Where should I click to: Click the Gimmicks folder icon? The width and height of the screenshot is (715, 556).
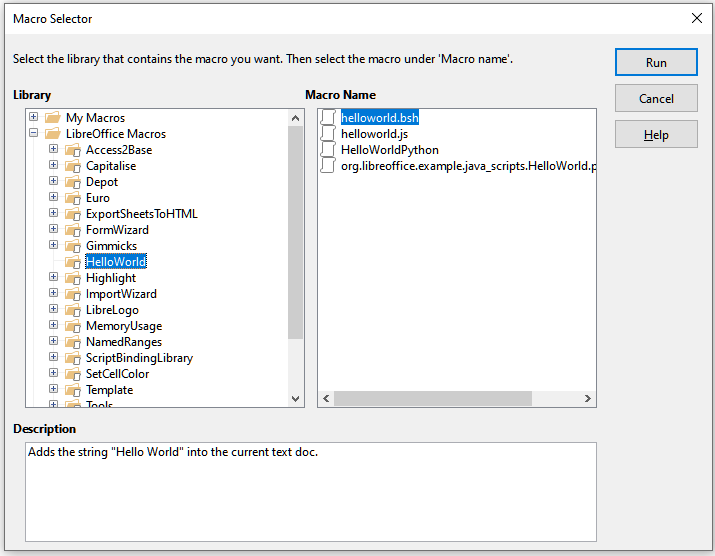tap(73, 246)
